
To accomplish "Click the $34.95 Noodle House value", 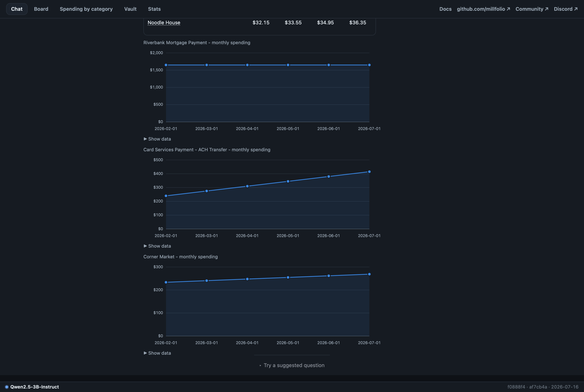I will (x=325, y=22).
